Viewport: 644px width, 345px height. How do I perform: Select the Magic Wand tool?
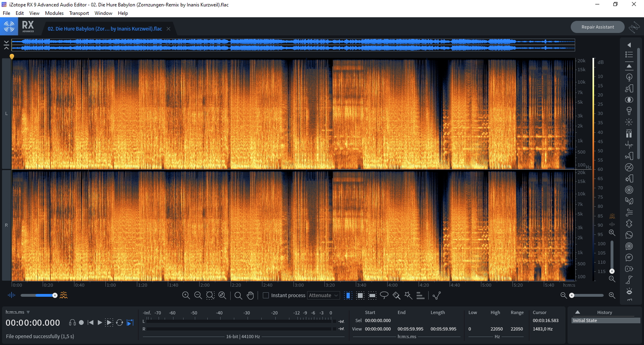[408, 296]
